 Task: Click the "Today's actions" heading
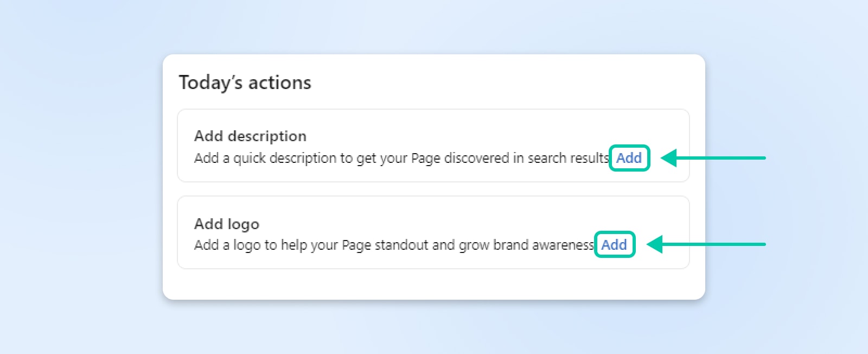(245, 83)
